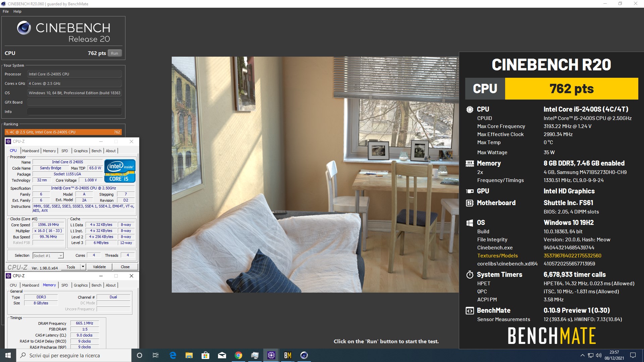Open About tab in lower CPU-Z window
Image resolution: width=644 pixels, height=362 pixels.
coord(111,285)
